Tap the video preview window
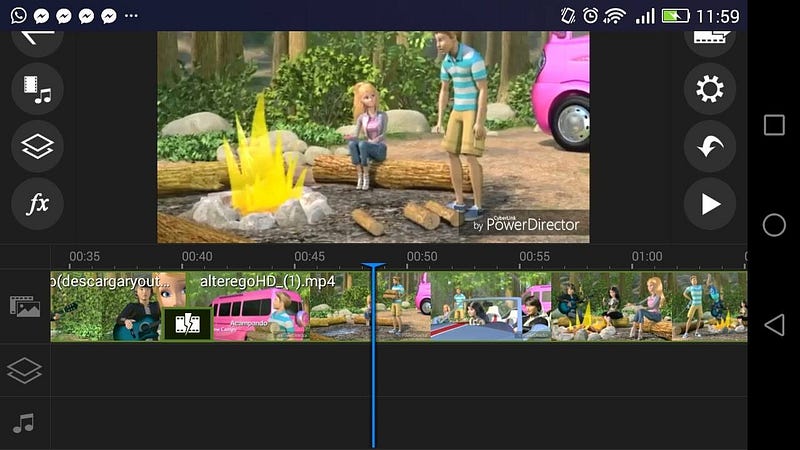 tap(373, 137)
